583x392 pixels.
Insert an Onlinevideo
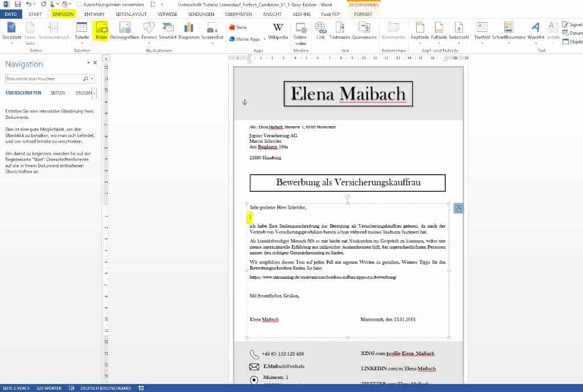tap(301, 33)
